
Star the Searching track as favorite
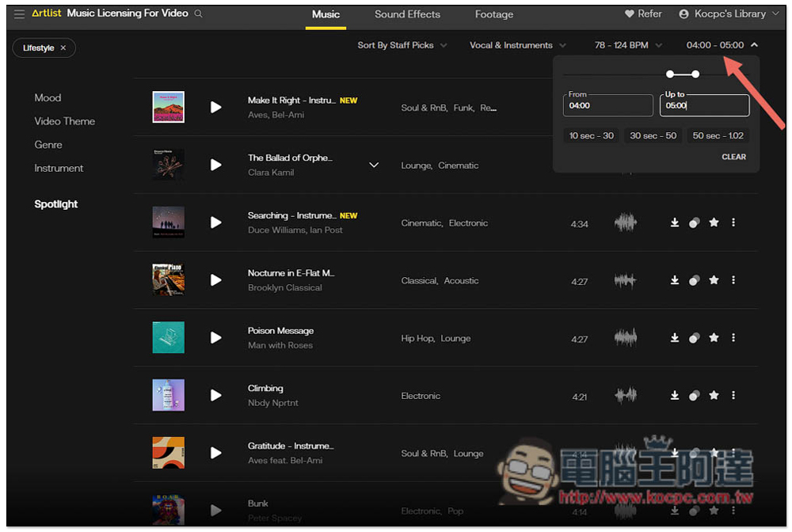pyautogui.click(x=714, y=222)
